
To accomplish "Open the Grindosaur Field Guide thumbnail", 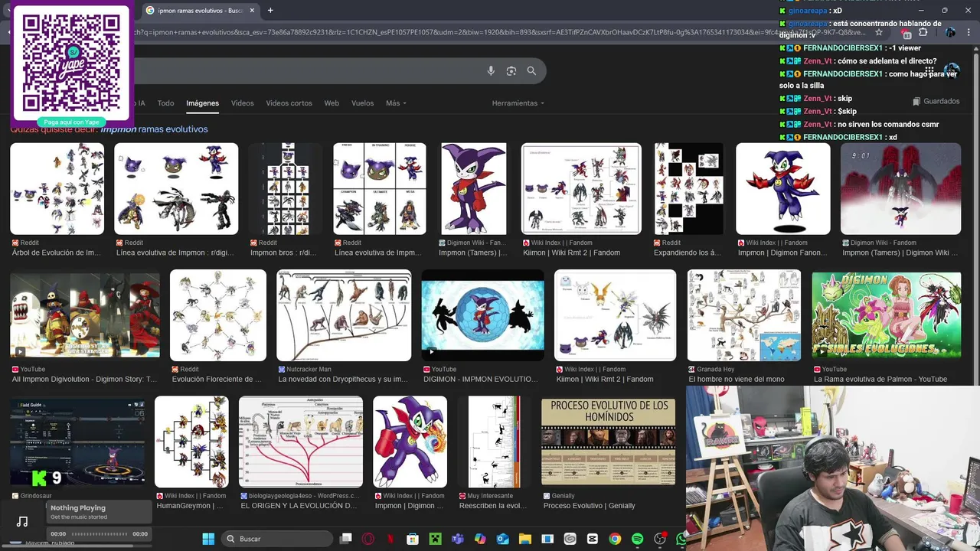I will pos(77,442).
